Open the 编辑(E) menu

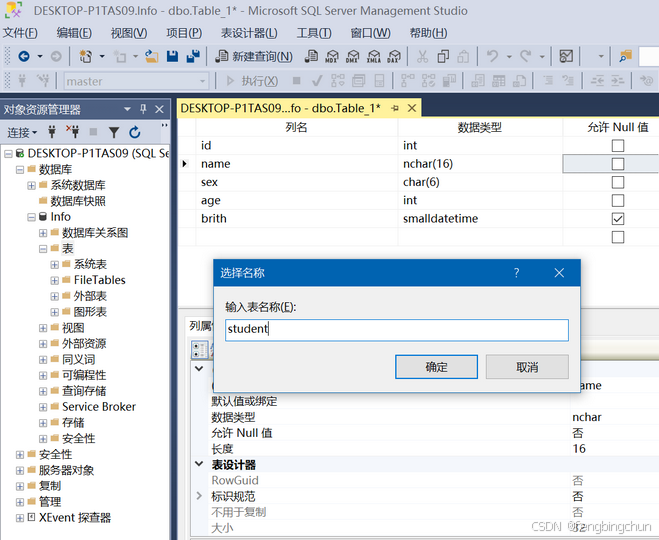tap(74, 33)
